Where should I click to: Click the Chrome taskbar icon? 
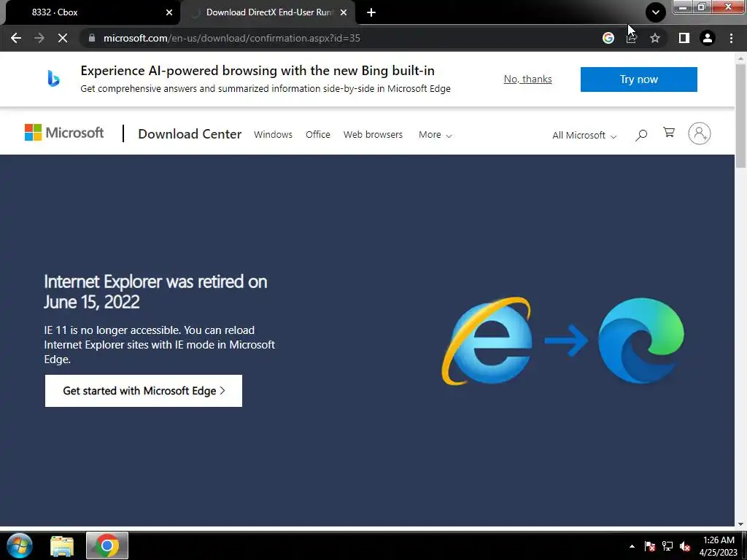coord(107,545)
